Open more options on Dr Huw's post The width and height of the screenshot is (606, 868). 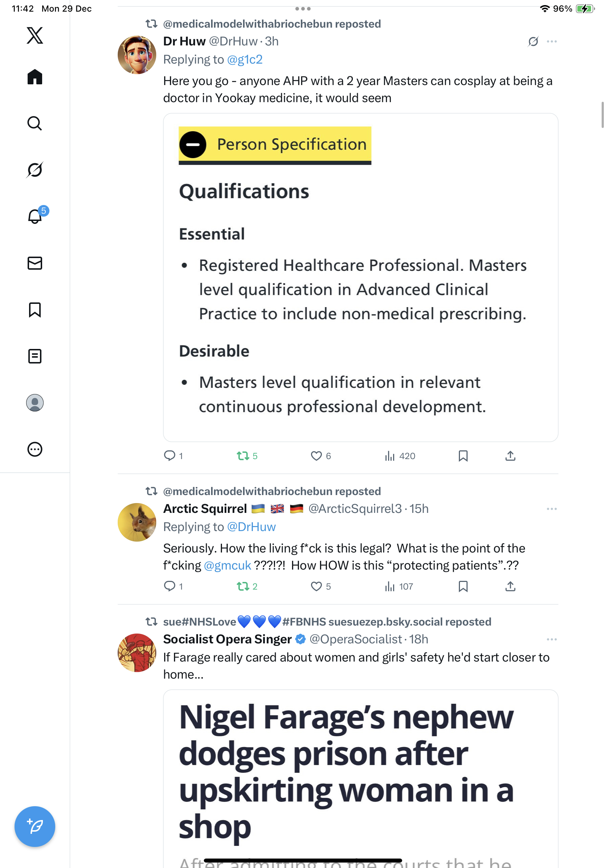552,41
